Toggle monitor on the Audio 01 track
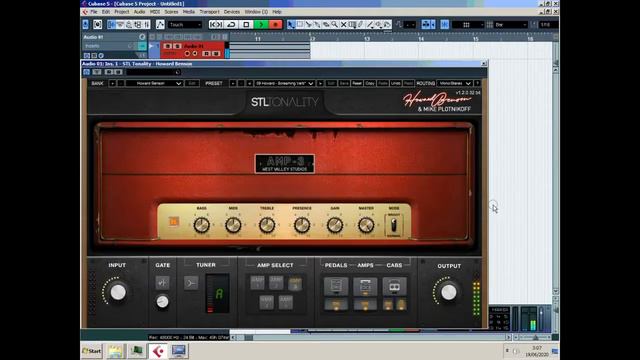The height and width of the screenshot is (360, 640). (x=195, y=53)
